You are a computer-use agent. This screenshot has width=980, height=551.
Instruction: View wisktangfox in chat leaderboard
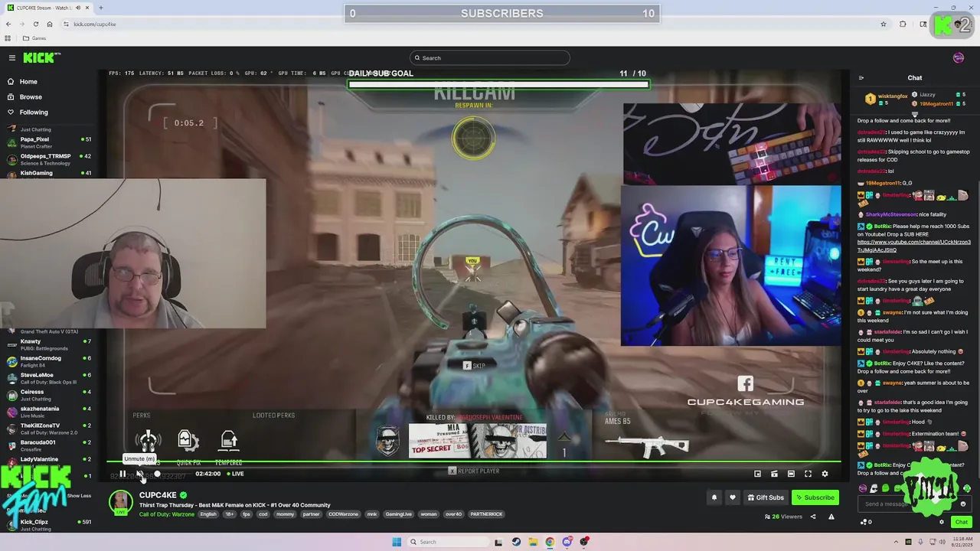887,99
